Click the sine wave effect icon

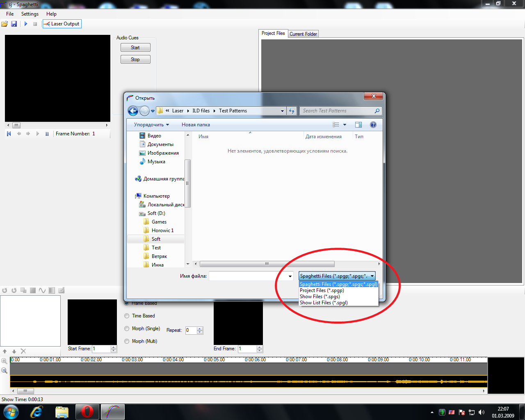pyautogui.click(x=42, y=290)
